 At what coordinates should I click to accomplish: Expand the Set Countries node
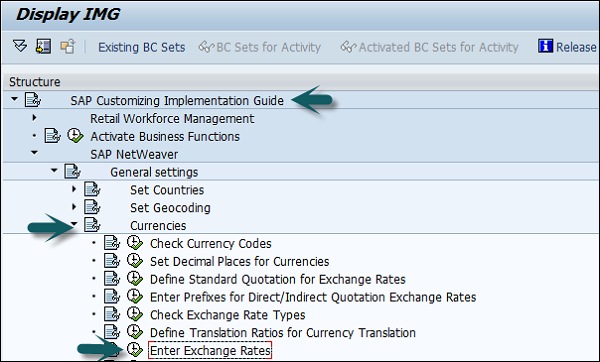74,189
